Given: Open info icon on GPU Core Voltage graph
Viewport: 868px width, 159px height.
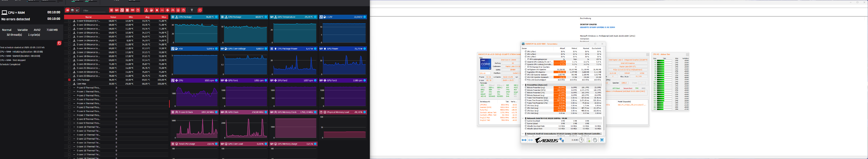Looking at the screenshot, I should [266, 48].
